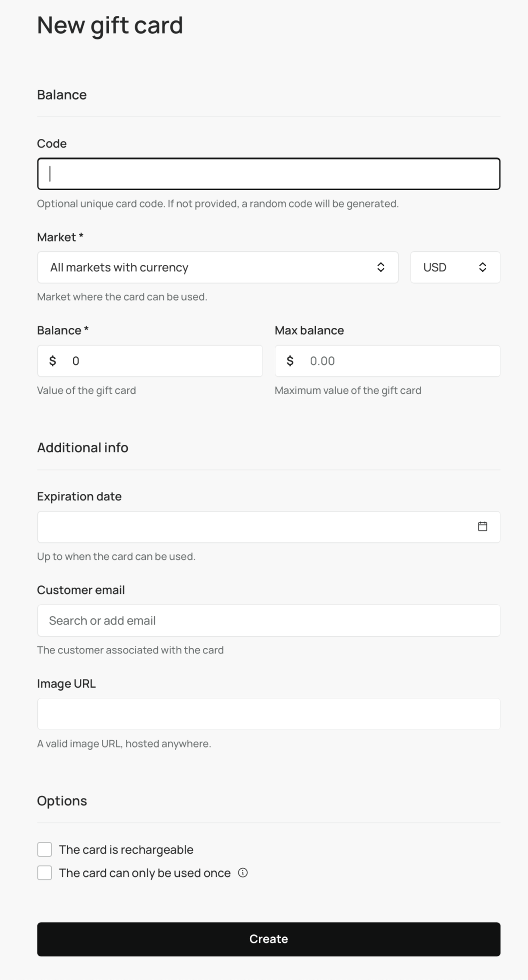Viewport: 528px width, 980px height.
Task: Open the All markets with currency dropdown
Action: 207,267
